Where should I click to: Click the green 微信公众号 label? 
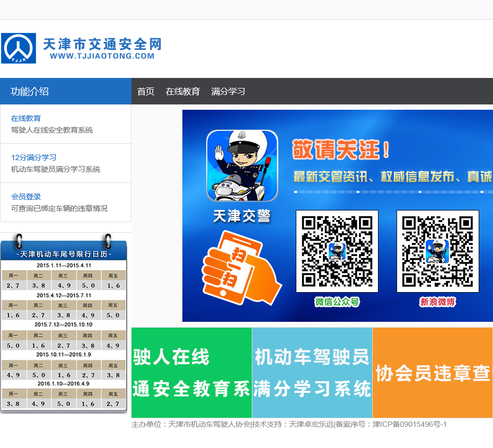pyautogui.click(x=337, y=302)
